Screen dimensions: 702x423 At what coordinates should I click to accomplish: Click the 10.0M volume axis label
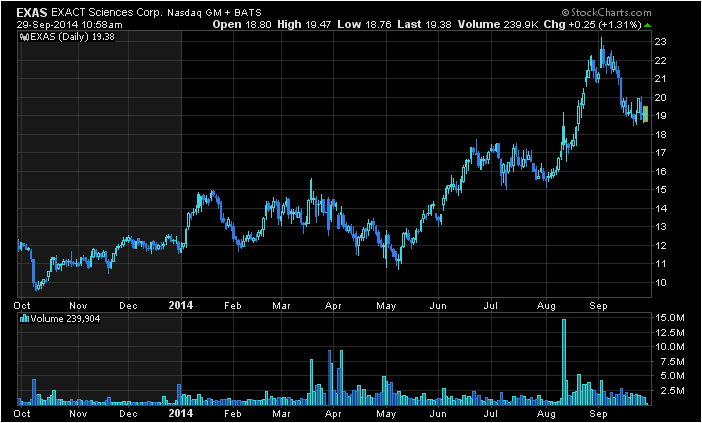coord(669,347)
